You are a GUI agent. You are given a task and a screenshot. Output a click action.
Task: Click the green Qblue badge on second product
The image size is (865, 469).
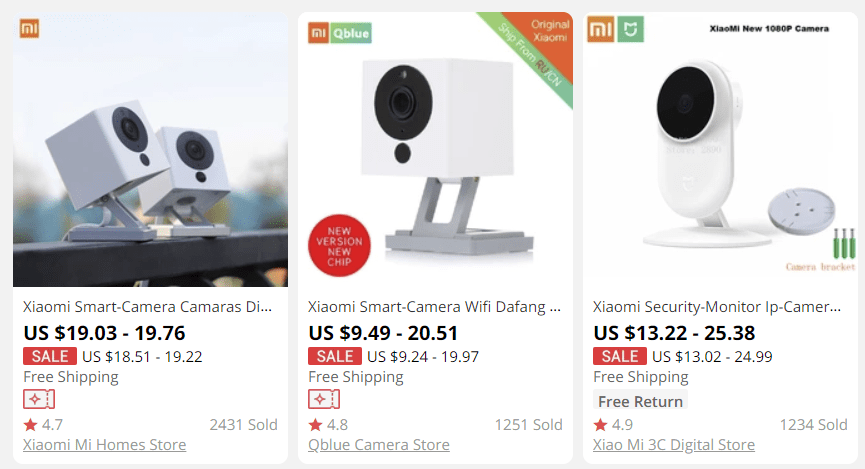coord(351,33)
